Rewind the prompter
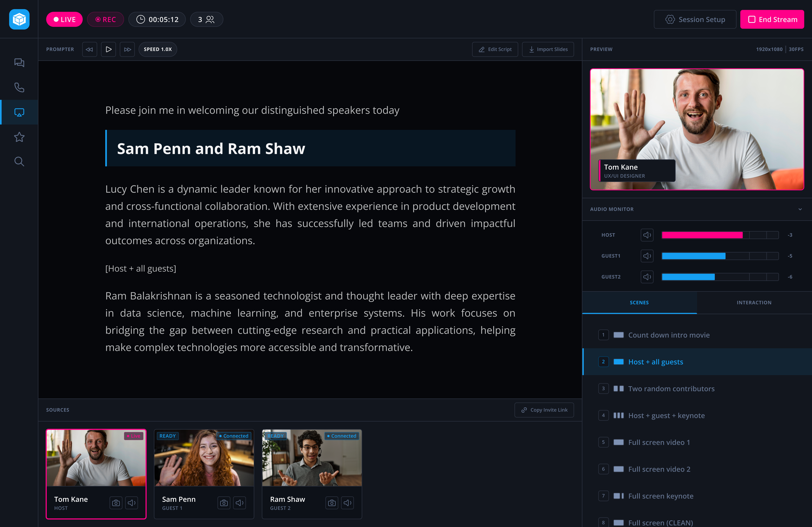This screenshot has height=527, width=812. click(89, 49)
